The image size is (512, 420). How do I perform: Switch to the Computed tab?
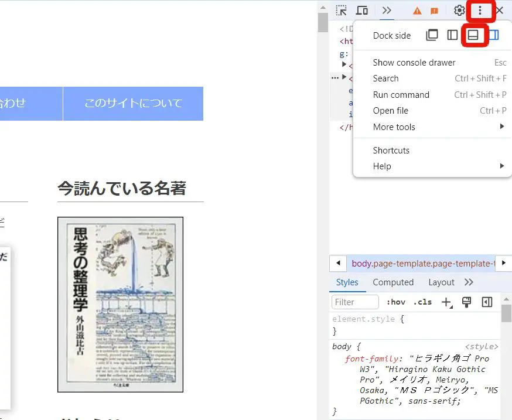pos(393,282)
